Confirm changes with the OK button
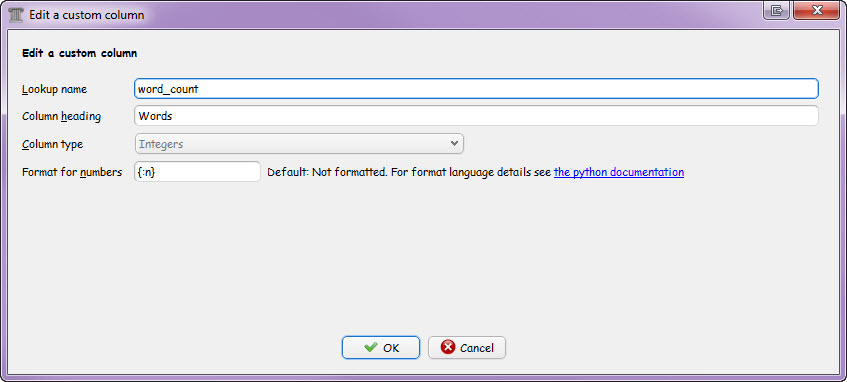The width and height of the screenshot is (847, 382). [381, 347]
